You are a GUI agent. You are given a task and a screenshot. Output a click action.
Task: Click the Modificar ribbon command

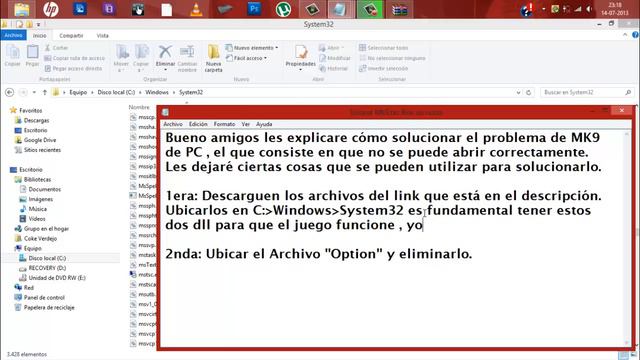pos(335,58)
